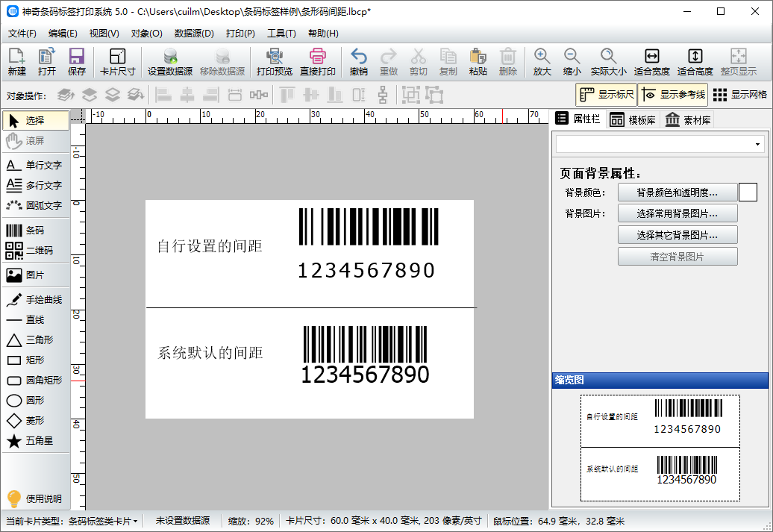Click the 缩放: 92% status bar entry
Viewport: 773px width, 532px height.
tap(251, 521)
